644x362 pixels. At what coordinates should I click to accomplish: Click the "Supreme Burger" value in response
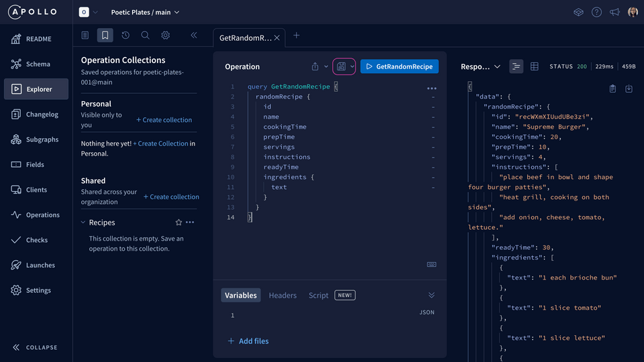click(555, 127)
